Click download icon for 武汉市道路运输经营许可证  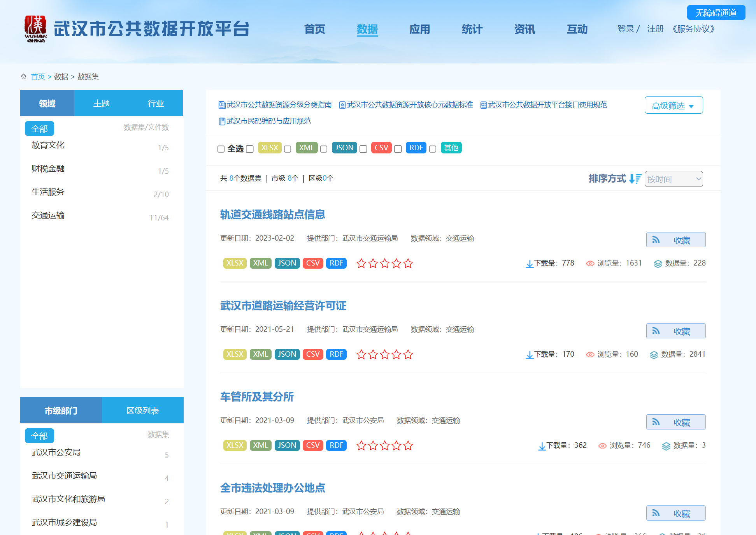[x=529, y=355]
